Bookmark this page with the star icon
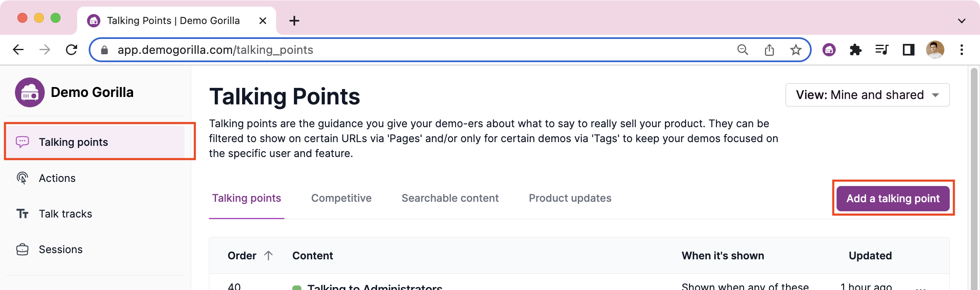980x290 pixels. [x=796, y=50]
